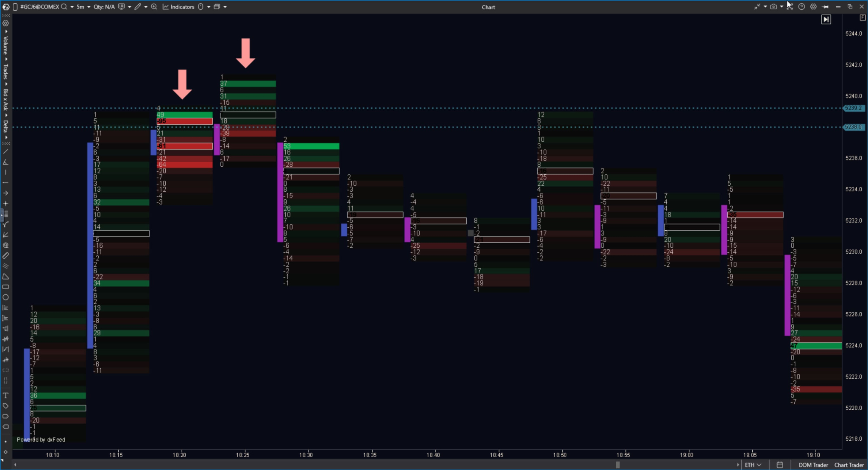Pick the ellipse drawing tool
Screen dimensions: 868x470
tap(6, 297)
